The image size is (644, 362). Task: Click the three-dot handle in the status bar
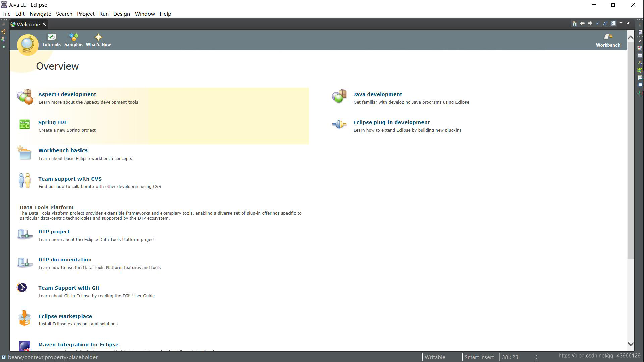(x=537, y=358)
